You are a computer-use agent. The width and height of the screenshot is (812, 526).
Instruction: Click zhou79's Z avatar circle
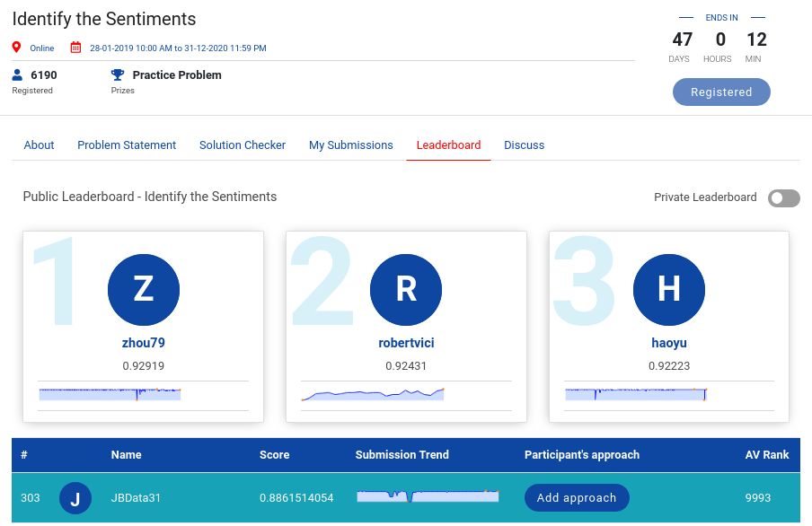(x=144, y=289)
